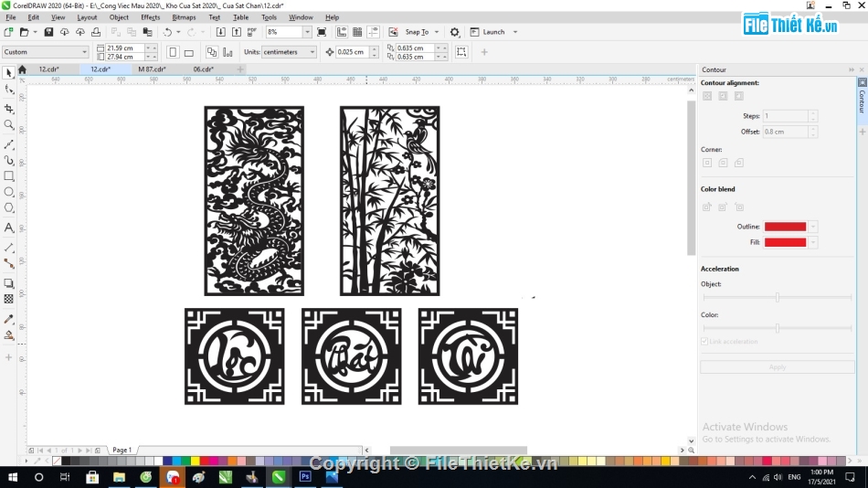Click the Print icon in toolbar
Viewport: 868px width, 488px height.
pyautogui.click(x=96, y=32)
